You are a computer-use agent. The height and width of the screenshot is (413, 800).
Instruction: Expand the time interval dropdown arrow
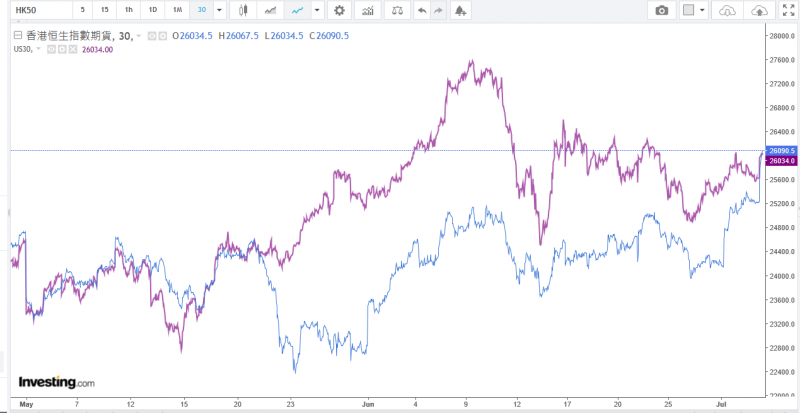tap(219, 10)
